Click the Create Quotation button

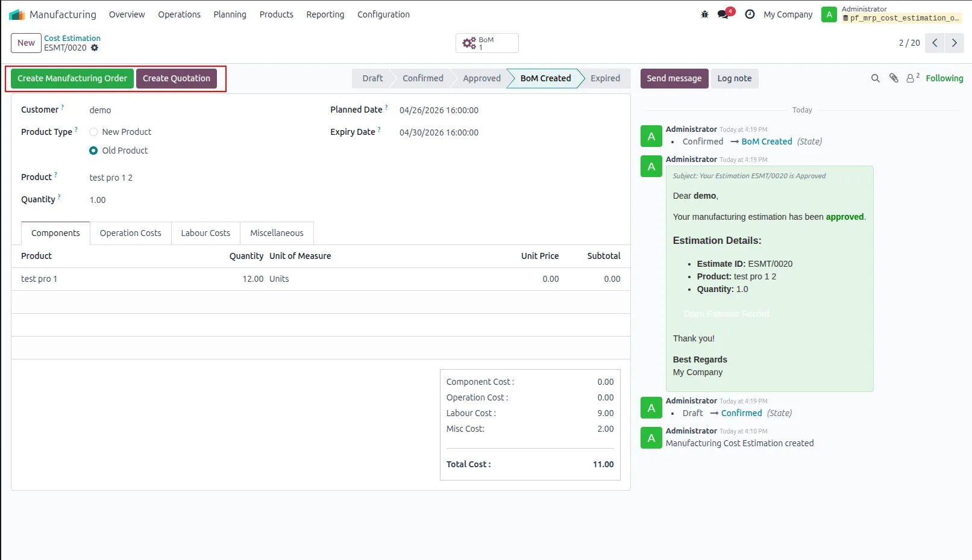pos(177,78)
